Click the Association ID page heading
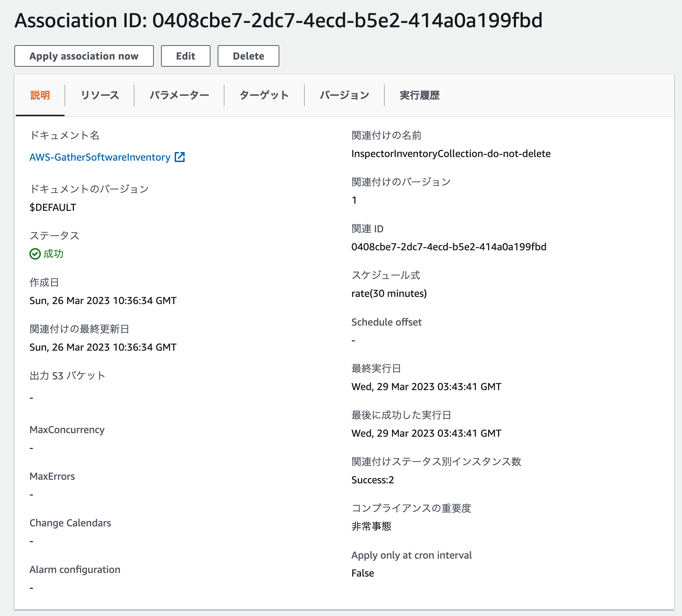Viewport: 682px width, 616px height. tap(279, 20)
